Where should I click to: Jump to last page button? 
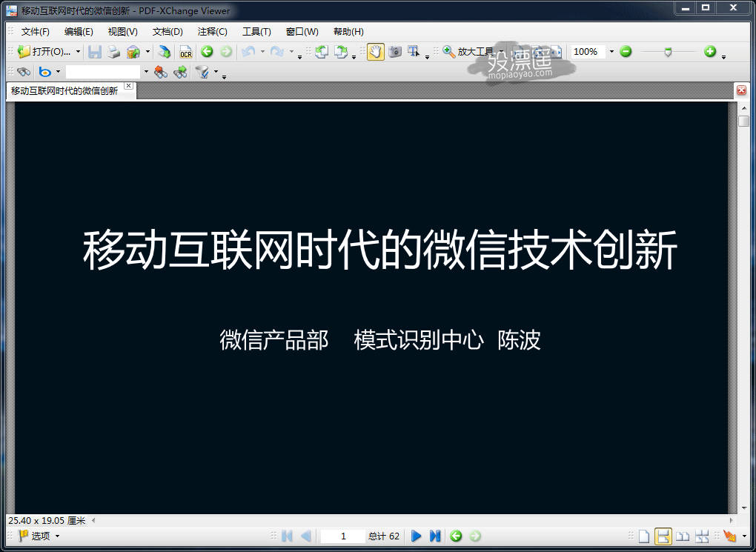(x=435, y=536)
